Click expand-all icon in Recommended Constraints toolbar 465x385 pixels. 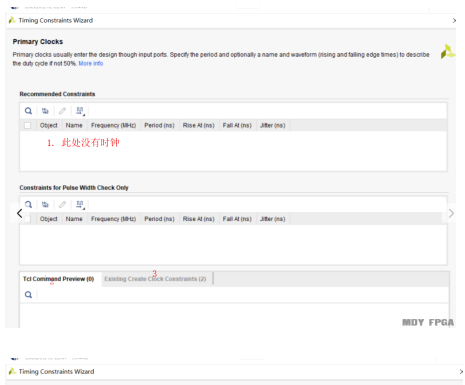click(x=45, y=111)
